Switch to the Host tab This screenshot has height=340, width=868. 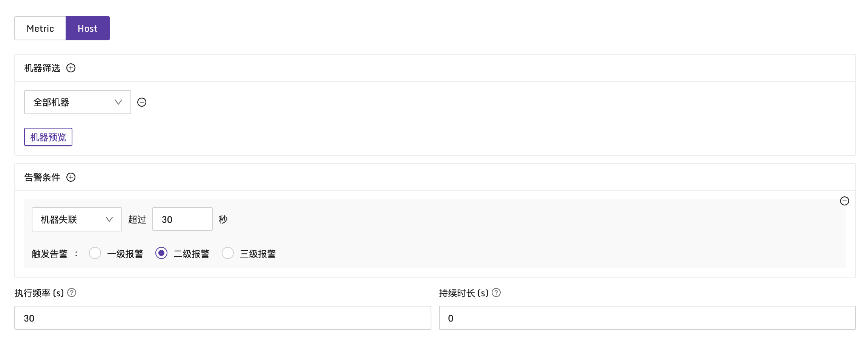[87, 28]
